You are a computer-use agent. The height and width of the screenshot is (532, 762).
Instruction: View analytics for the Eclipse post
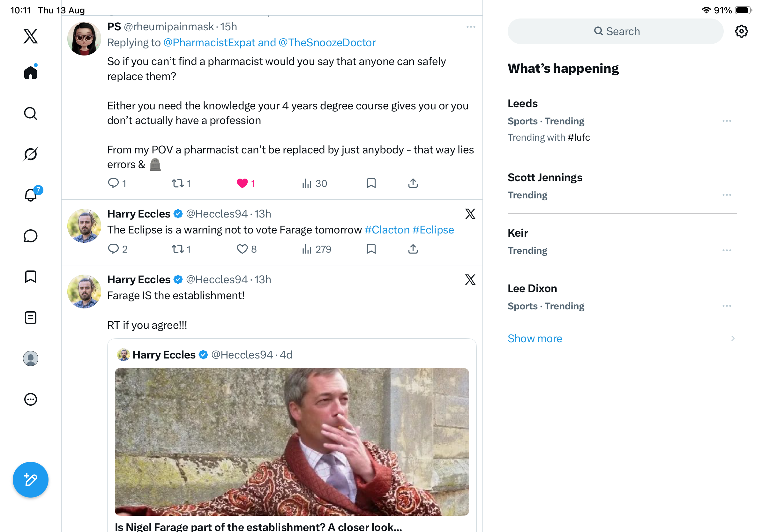coord(316,249)
